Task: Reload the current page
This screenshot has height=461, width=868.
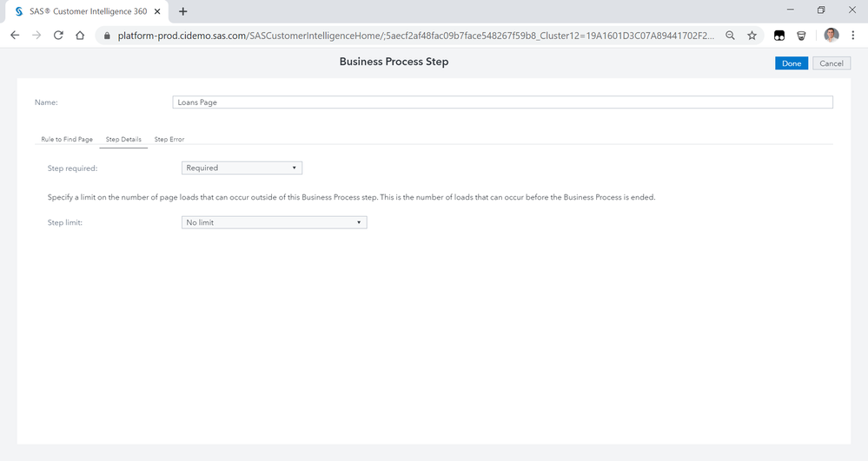Action: [x=58, y=36]
